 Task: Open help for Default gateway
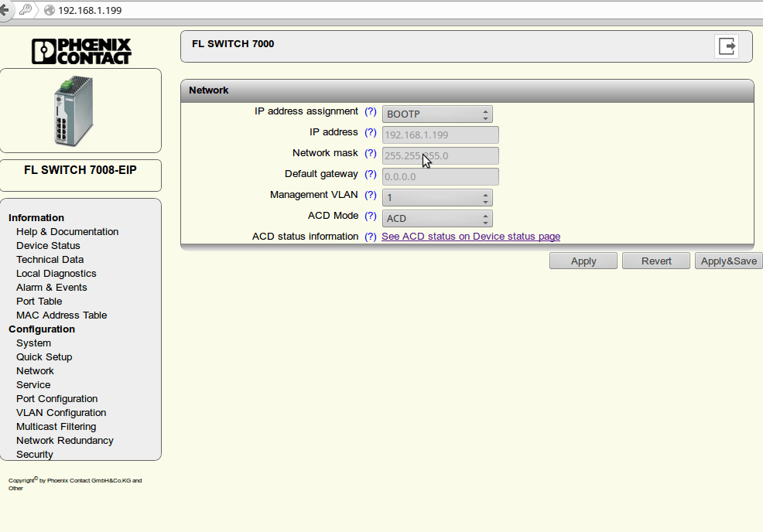[371, 174]
